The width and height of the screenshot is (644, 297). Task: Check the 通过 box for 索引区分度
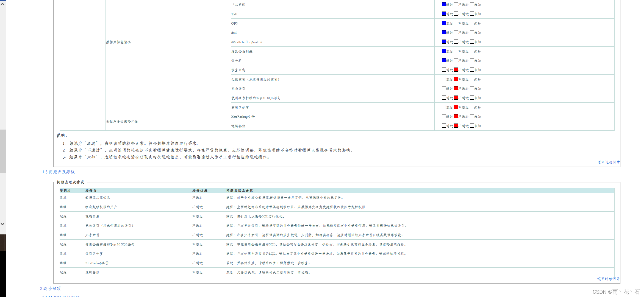click(444, 107)
